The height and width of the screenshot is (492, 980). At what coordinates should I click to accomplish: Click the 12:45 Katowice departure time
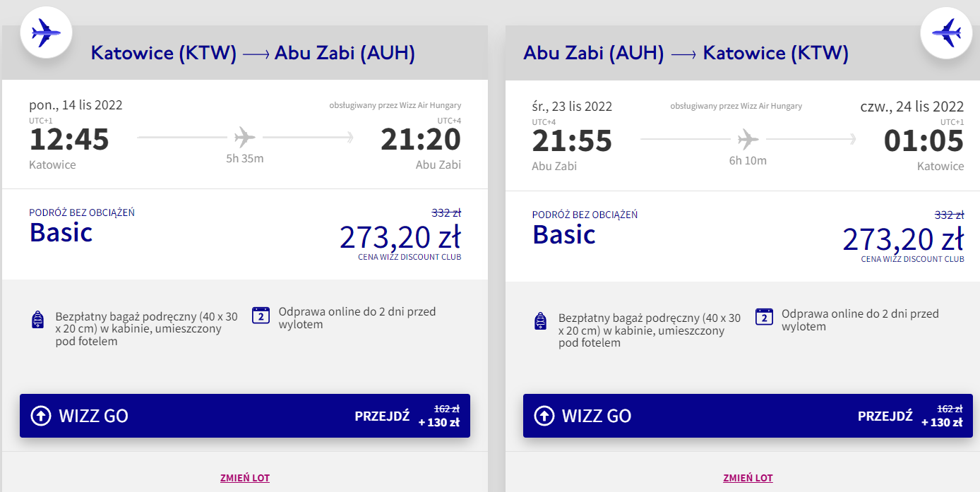[69, 140]
